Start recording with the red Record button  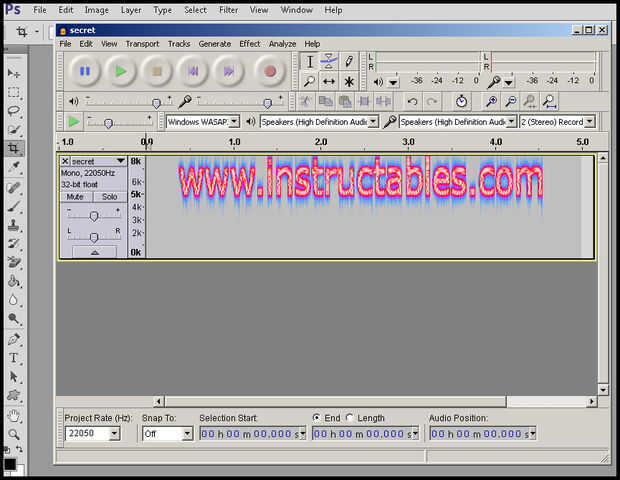(270, 72)
